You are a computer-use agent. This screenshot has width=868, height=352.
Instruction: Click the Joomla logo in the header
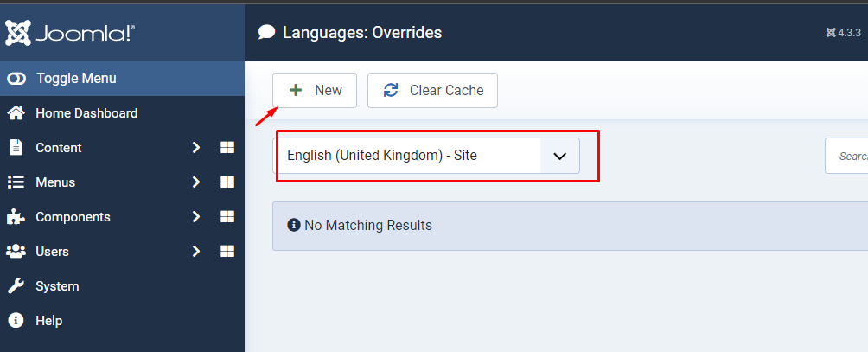(x=70, y=33)
